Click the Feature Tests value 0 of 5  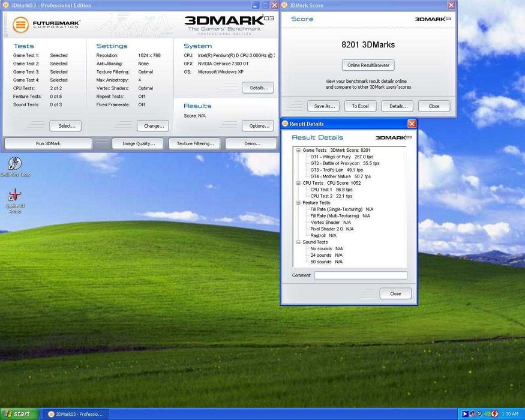point(56,97)
